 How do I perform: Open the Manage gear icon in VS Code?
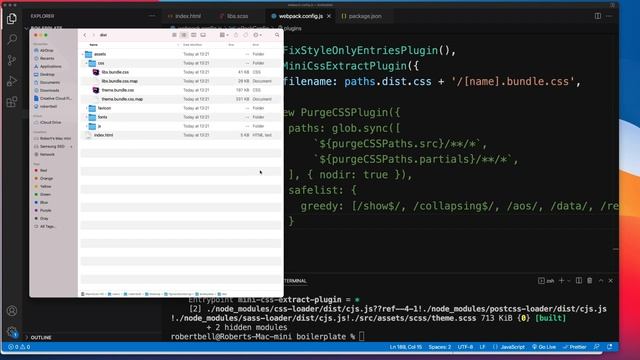12,331
